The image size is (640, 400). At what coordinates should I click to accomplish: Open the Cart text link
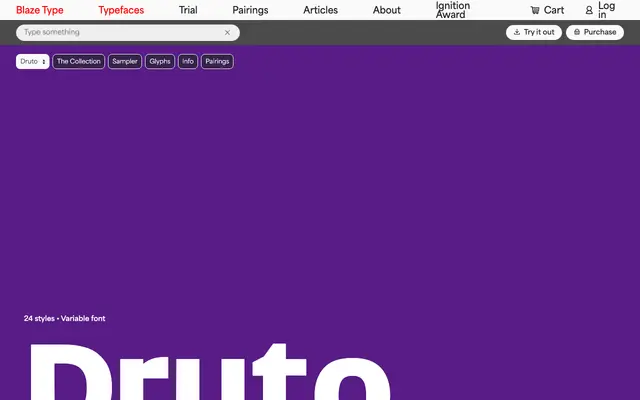pyautogui.click(x=554, y=10)
